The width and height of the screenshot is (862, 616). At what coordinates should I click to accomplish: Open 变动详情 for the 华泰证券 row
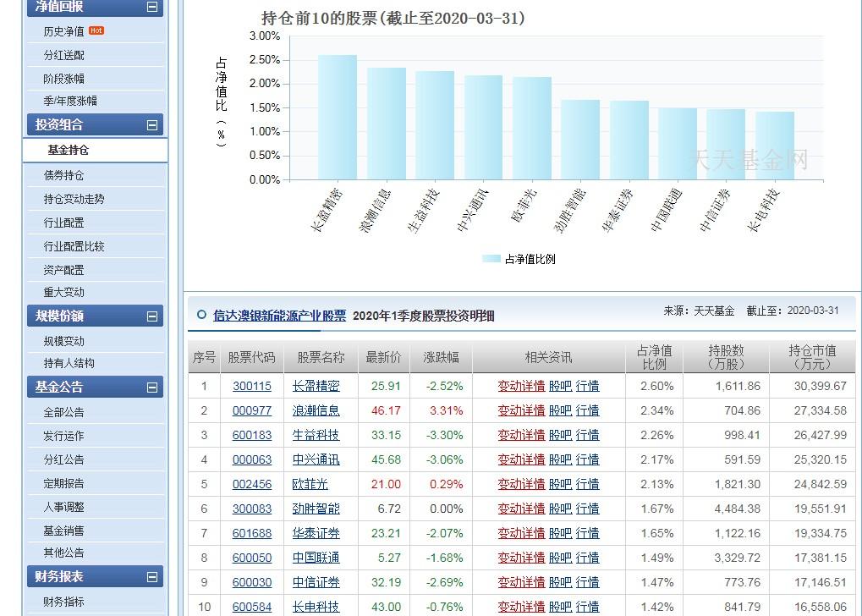pyautogui.click(x=521, y=533)
